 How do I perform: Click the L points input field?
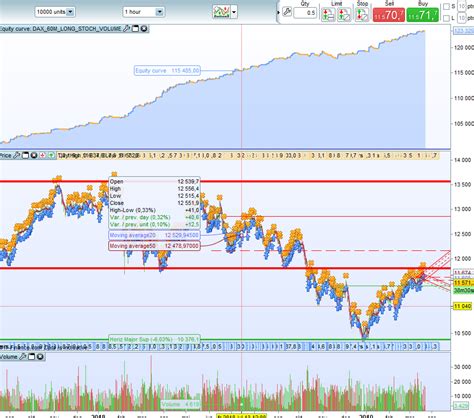tap(461, 18)
